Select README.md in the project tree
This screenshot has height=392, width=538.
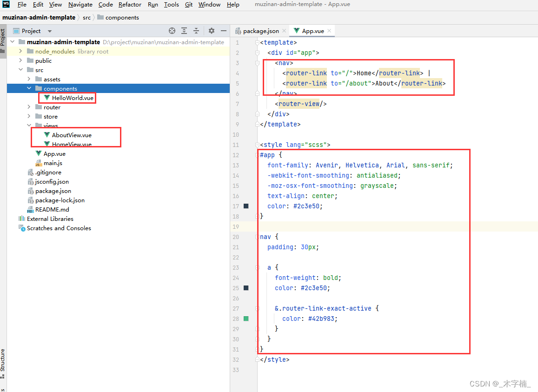(52, 209)
